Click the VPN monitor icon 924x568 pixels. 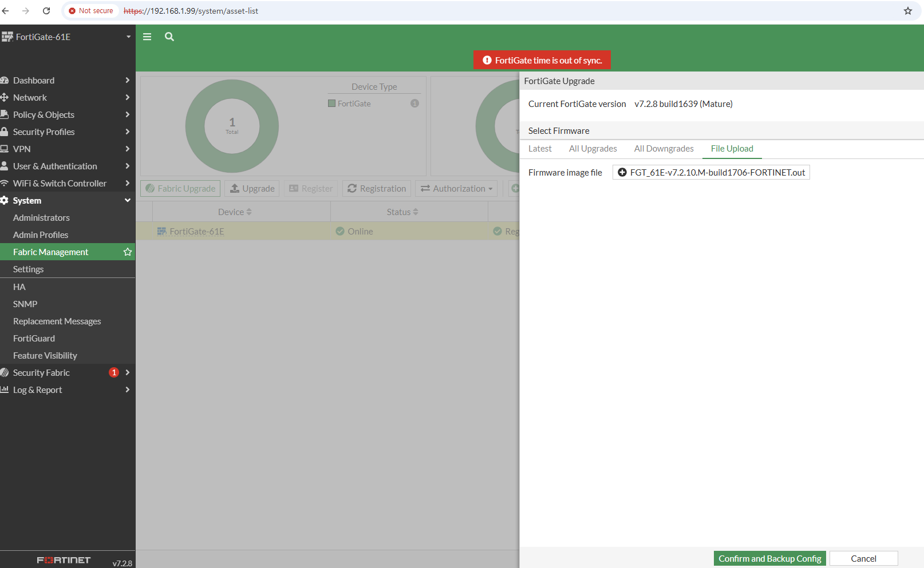(4, 149)
